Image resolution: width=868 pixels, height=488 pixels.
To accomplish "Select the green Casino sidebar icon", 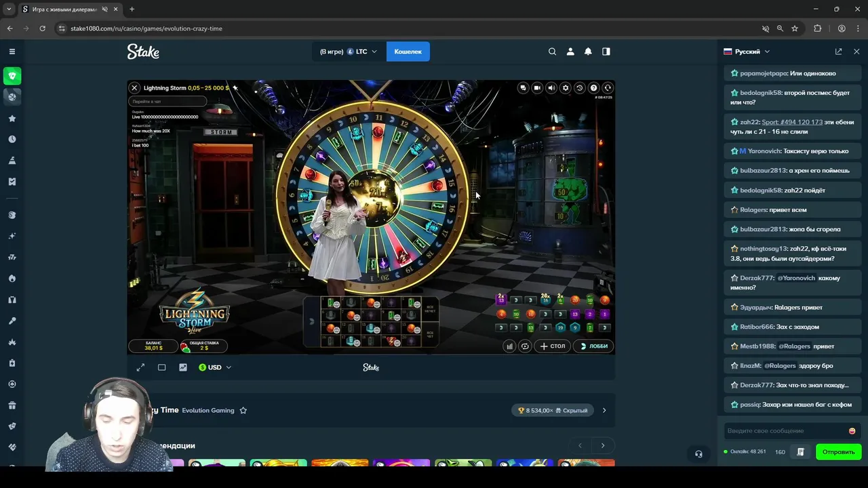I will (12, 76).
